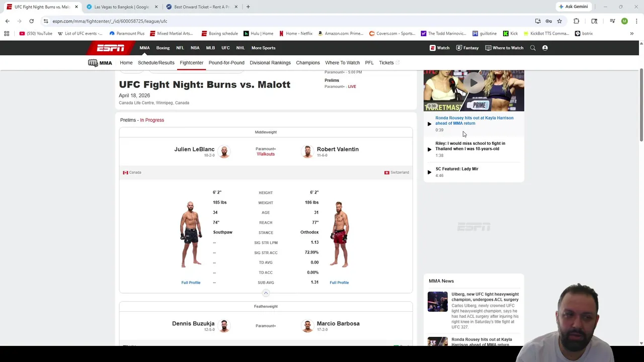Open the Extensions puzzle icon
Screen dimensions: 644x362
[x=576, y=21]
